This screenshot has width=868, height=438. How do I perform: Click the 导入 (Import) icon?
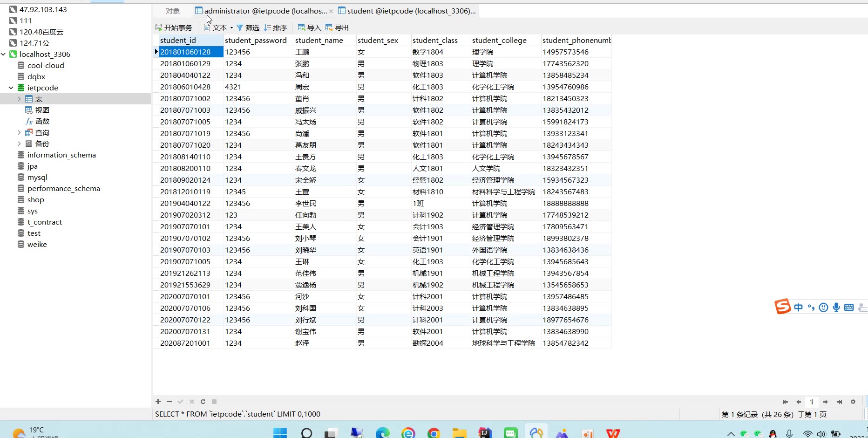click(x=301, y=27)
